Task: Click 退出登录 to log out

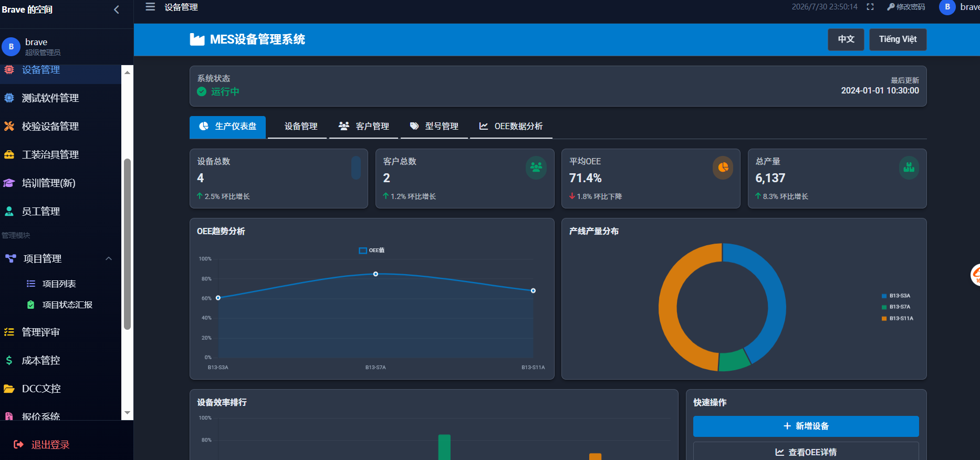Action: tap(50, 445)
